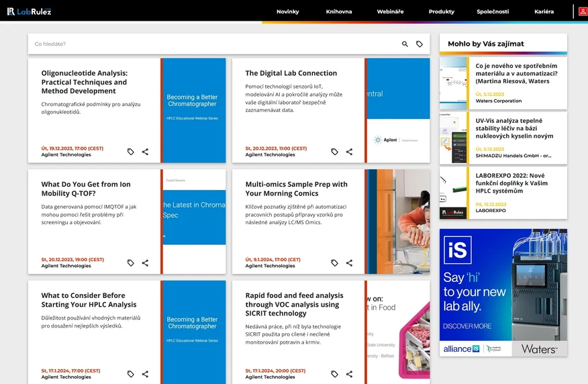Click tag icon on SICRIT technology card
The width and height of the screenshot is (588, 384).
pyautogui.click(x=334, y=374)
